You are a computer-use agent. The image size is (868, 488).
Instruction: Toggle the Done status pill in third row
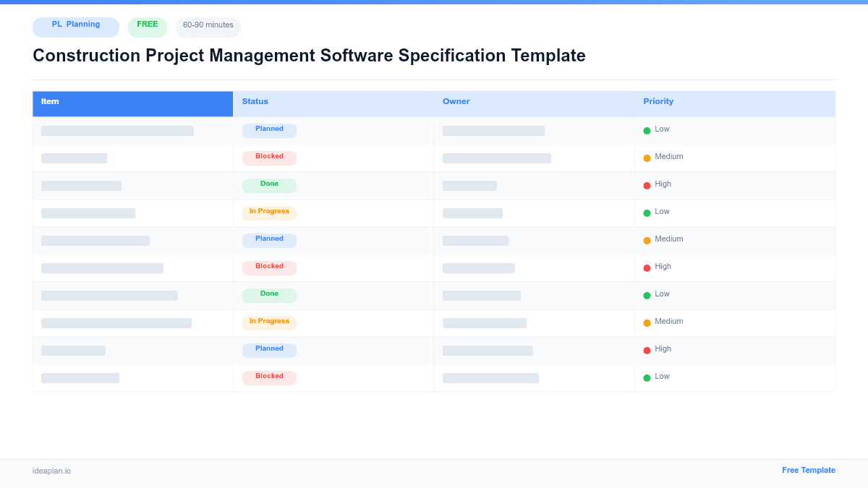coord(269,185)
